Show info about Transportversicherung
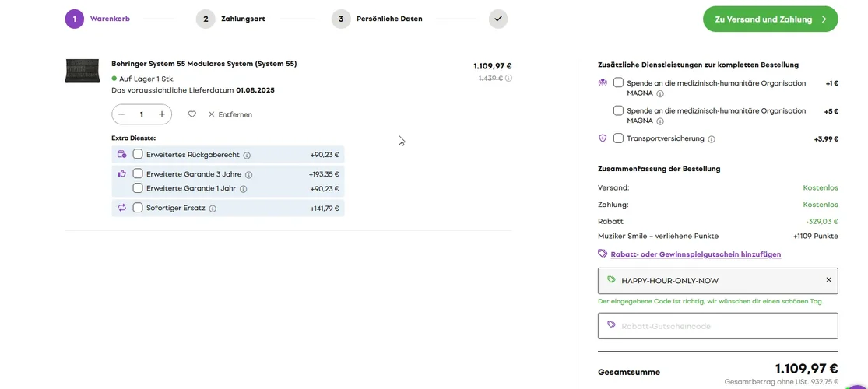The image size is (868, 389). coord(712,139)
